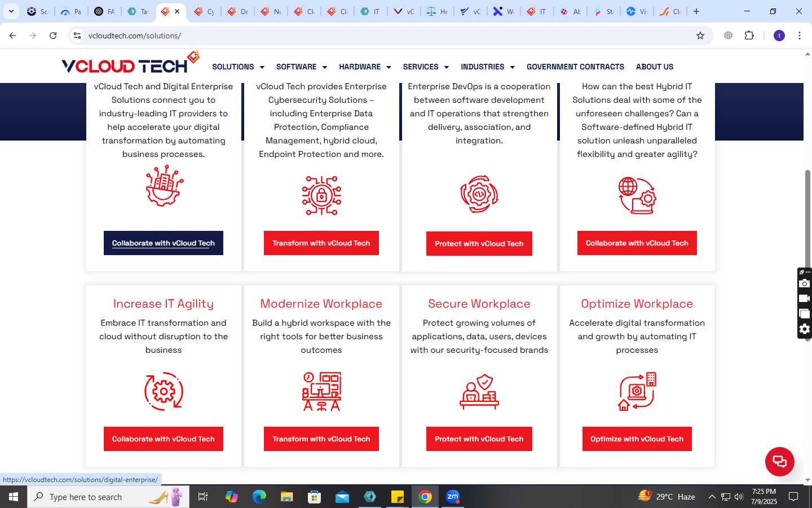Open File Explorer from the taskbar
Screen dimensions: 812x508
pyautogui.click(x=287, y=497)
